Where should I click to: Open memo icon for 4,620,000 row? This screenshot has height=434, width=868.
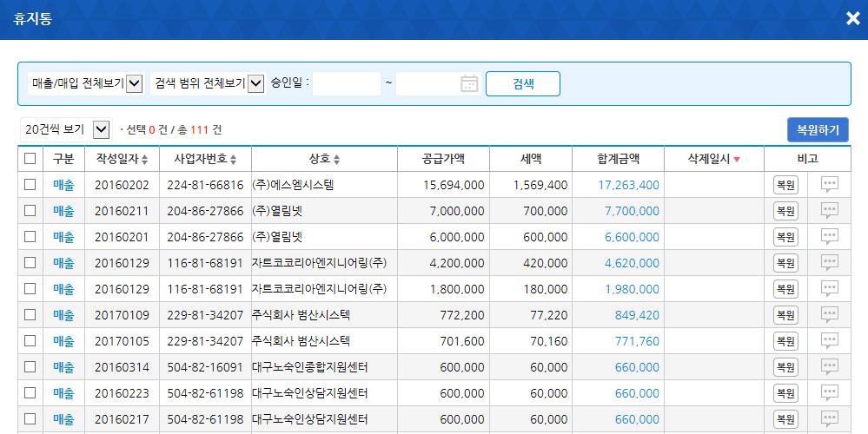(x=829, y=263)
